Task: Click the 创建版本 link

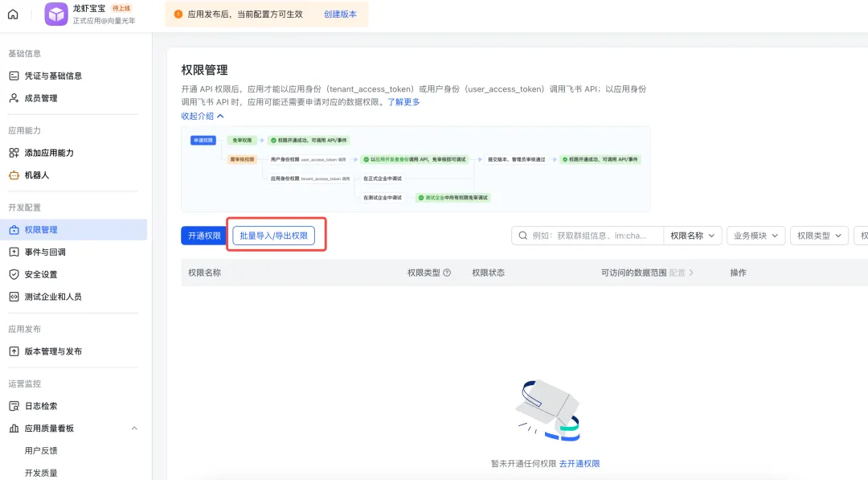Action: click(340, 14)
